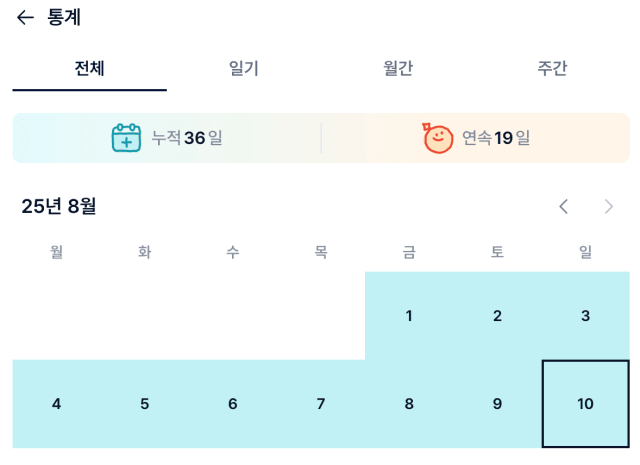Go back using the arrow icon
Viewport: 640px width, 465px height.
click(25, 18)
